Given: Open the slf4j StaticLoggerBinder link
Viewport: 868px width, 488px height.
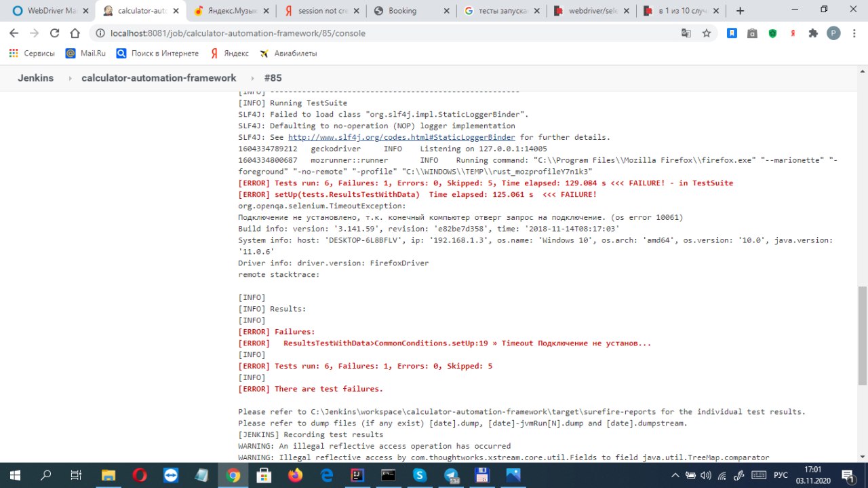Looking at the screenshot, I should (401, 137).
